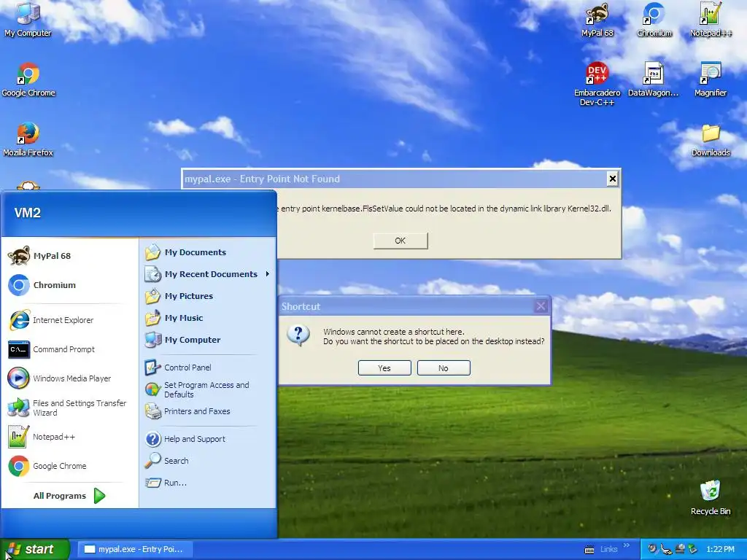Open Windows Media Player from the Start menu
747x560 pixels.
pyautogui.click(x=69, y=378)
